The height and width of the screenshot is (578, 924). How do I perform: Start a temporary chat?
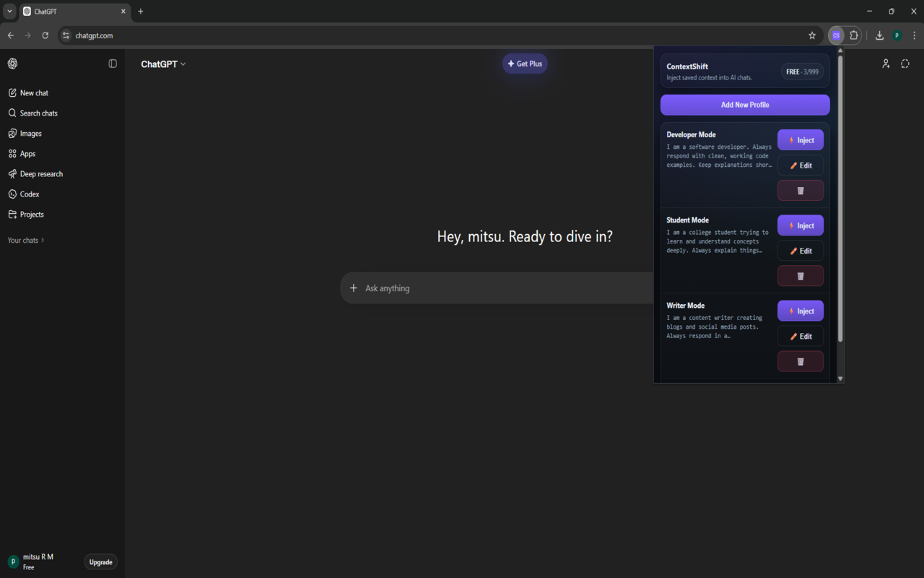pos(905,64)
